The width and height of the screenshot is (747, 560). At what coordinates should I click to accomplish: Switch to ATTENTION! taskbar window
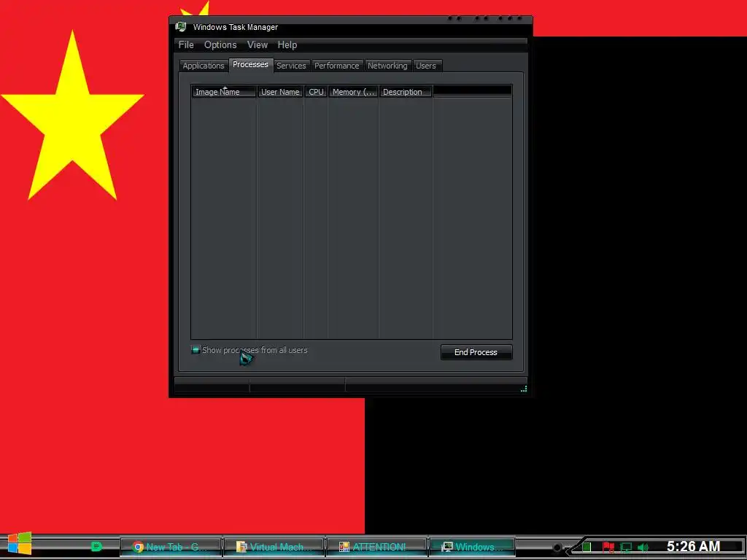coord(377,547)
